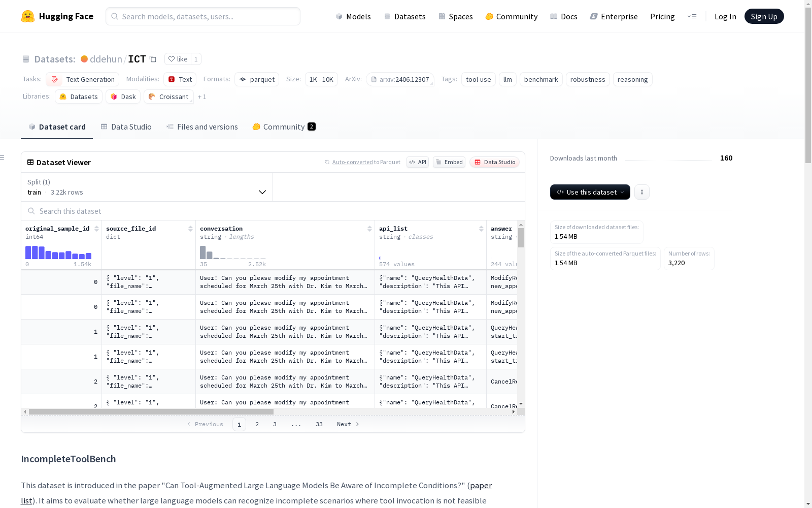Sort by the source_file_id column arrows
Image resolution: width=812 pixels, height=508 pixels.
(x=190, y=229)
